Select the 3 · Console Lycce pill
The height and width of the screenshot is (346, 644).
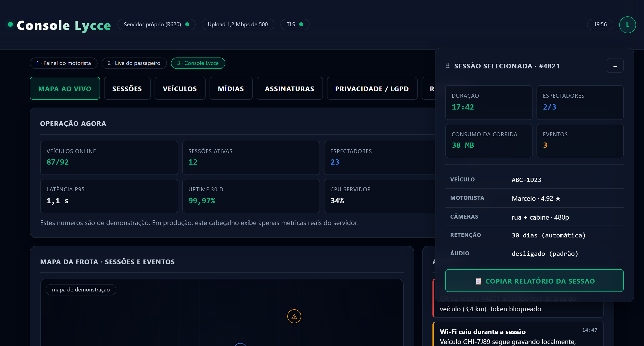coord(198,63)
